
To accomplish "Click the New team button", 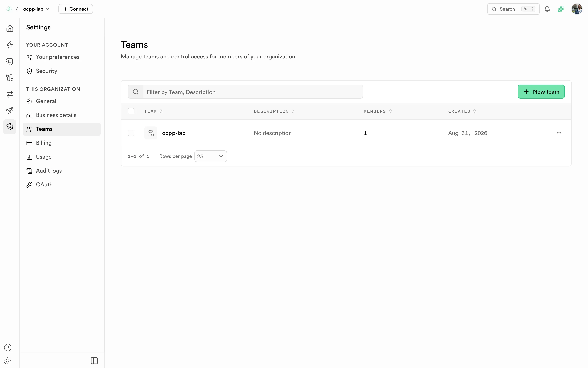I will coord(541,92).
